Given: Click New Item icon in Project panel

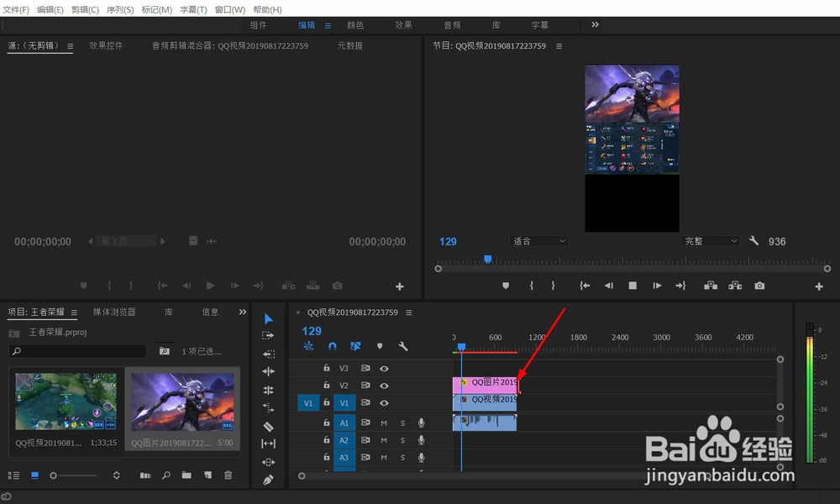Looking at the screenshot, I should [x=207, y=475].
